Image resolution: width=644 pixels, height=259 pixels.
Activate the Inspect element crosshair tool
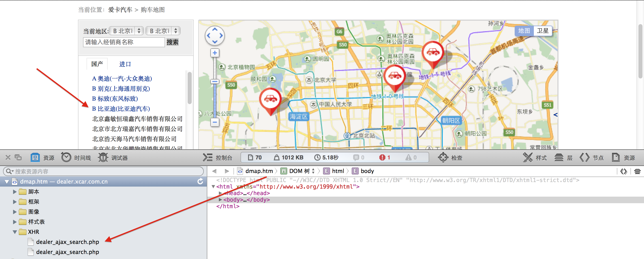tap(450, 158)
